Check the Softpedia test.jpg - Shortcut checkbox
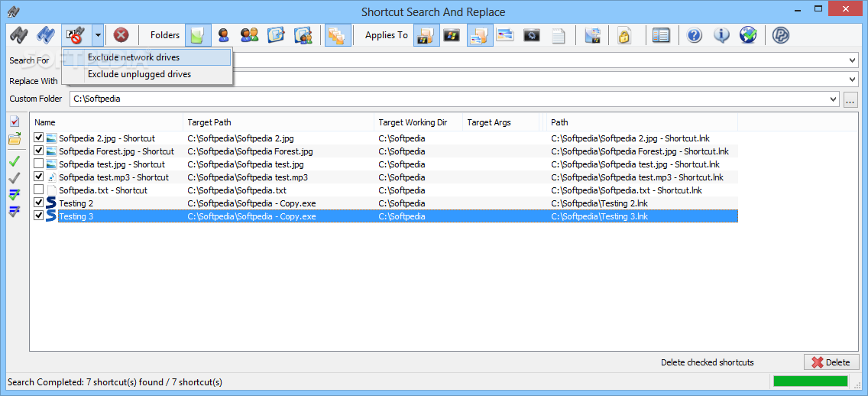The image size is (868, 396). click(39, 164)
